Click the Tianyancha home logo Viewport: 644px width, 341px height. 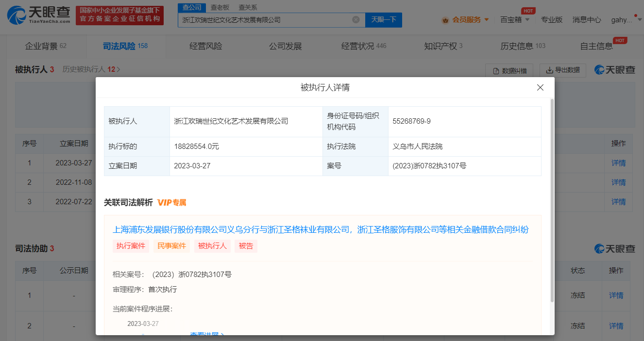coord(36,15)
